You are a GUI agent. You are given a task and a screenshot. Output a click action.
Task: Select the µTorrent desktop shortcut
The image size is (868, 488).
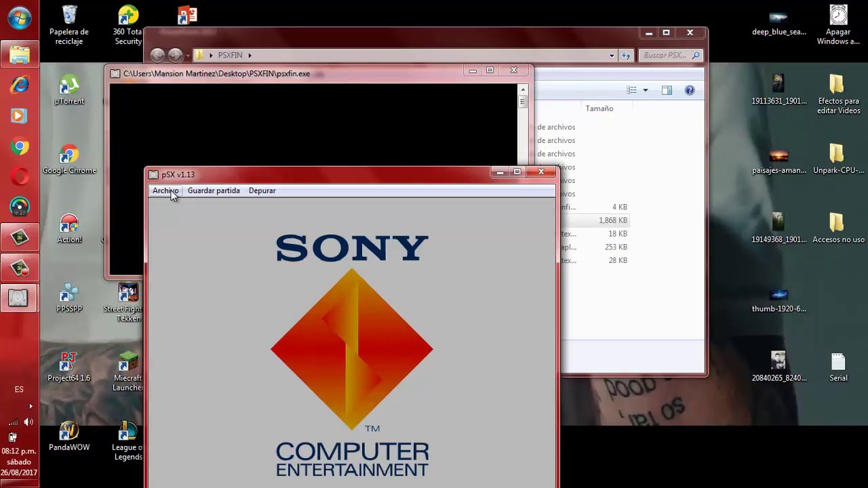point(69,90)
